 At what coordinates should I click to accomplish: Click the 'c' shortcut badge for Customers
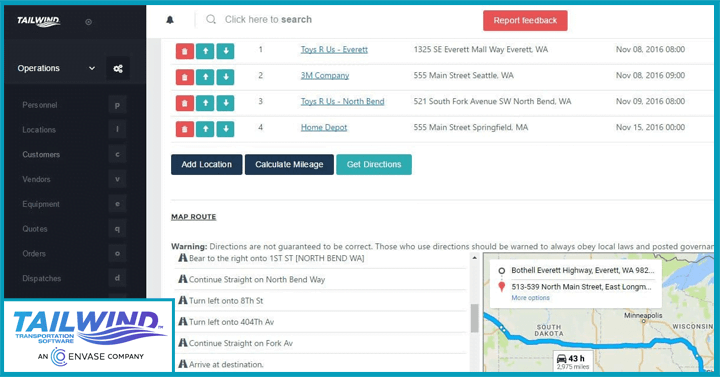tap(117, 155)
